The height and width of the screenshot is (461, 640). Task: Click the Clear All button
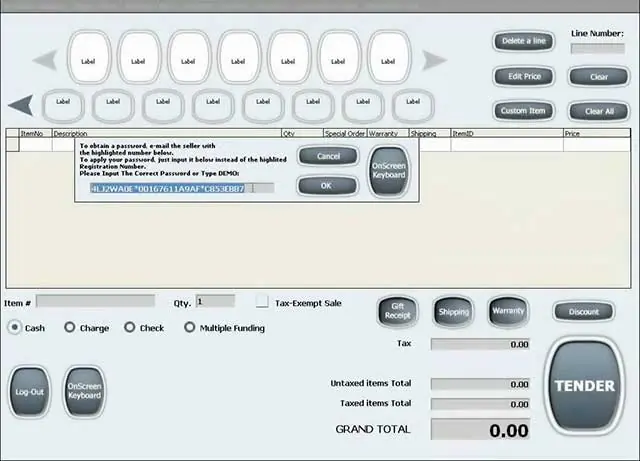pos(599,111)
